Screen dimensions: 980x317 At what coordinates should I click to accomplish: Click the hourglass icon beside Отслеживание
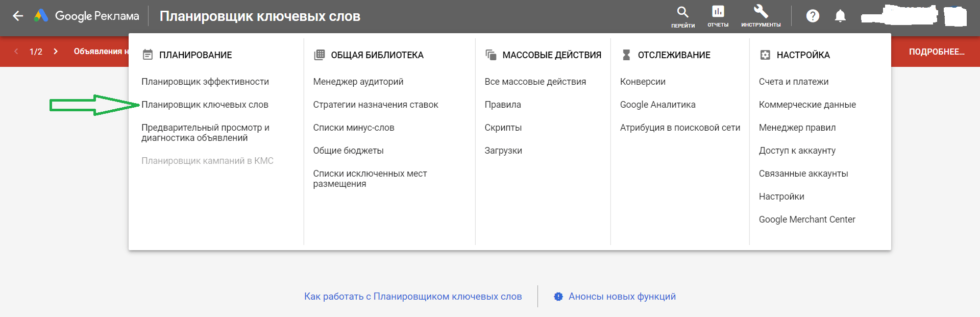626,55
